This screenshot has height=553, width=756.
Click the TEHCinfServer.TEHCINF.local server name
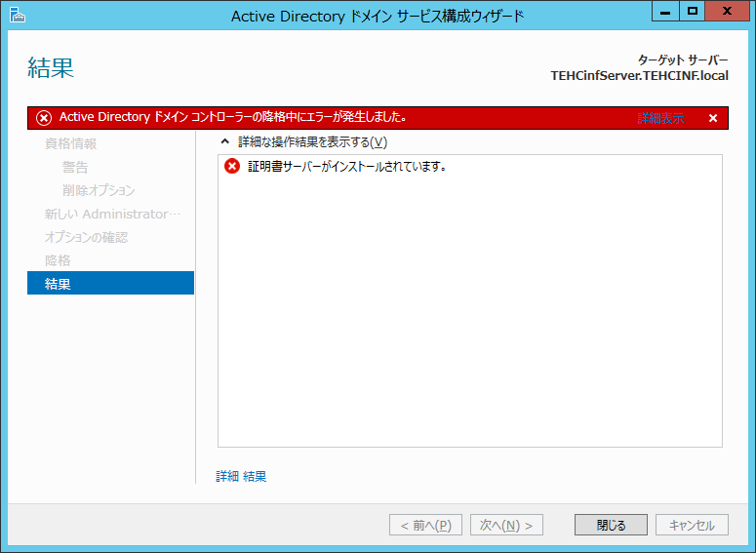(x=639, y=76)
